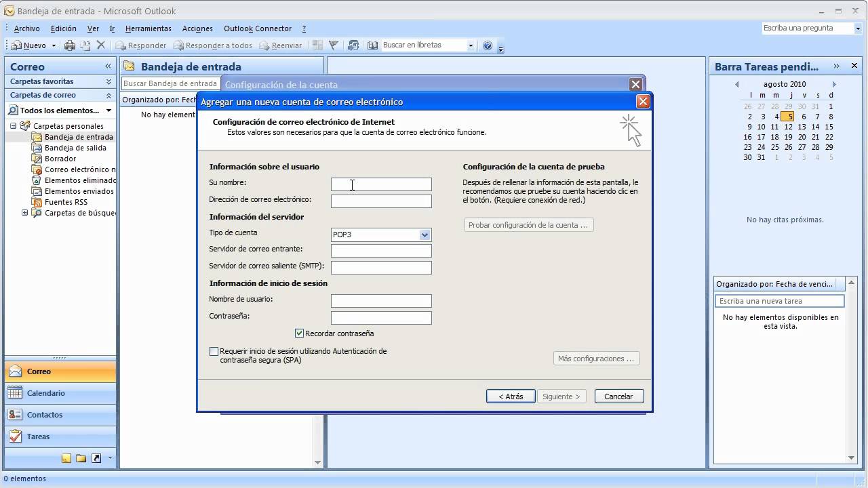
Task: Collapse the Carpetas favoritas section
Action: (108, 81)
